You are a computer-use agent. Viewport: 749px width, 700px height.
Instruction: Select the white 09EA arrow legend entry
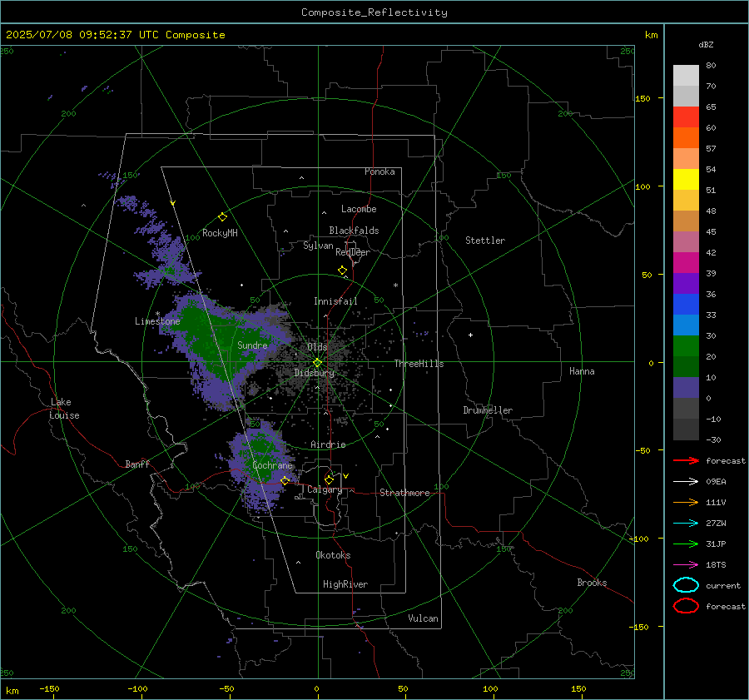[686, 482]
